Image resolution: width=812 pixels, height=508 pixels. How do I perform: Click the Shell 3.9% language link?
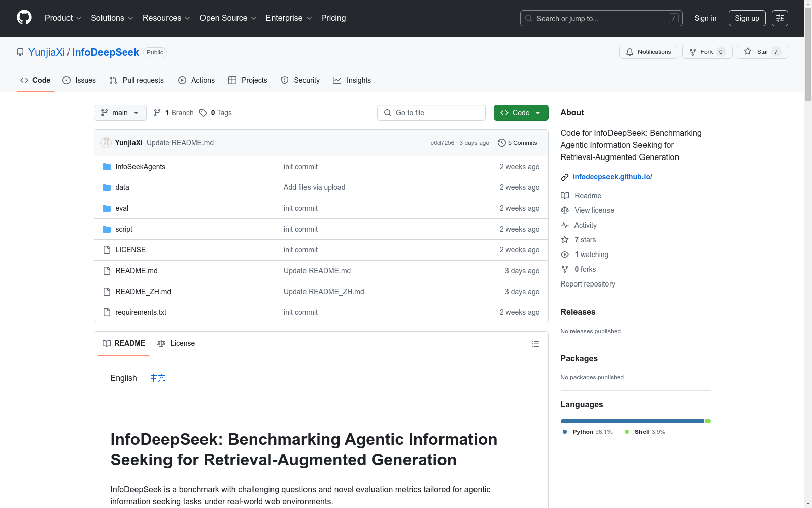click(645, 432)
